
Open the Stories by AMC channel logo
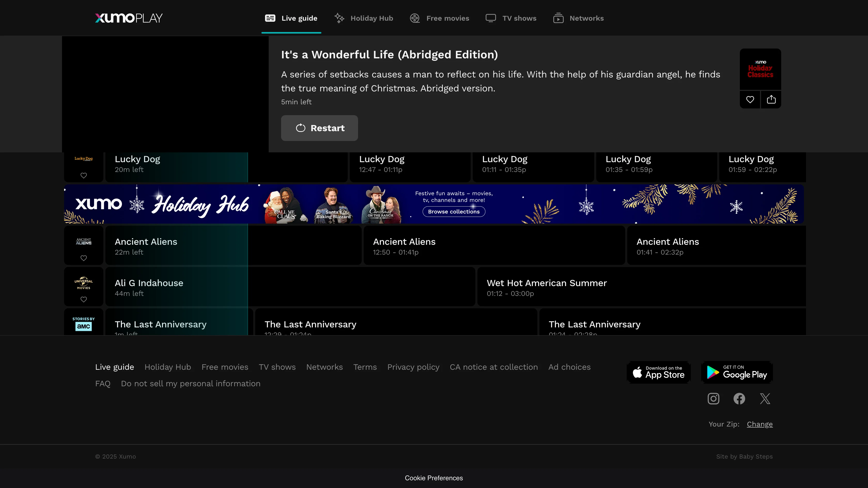[83, 324]
